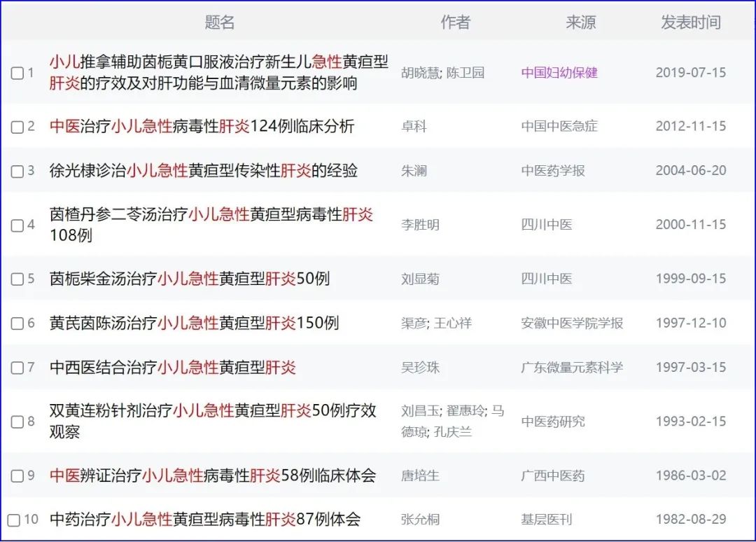Open article 徐光棣诊治小儿急性黄疸型传染性肝炎的经验
Image resolution: width=756 pixels, height=542 pixels.
point(203,170)
